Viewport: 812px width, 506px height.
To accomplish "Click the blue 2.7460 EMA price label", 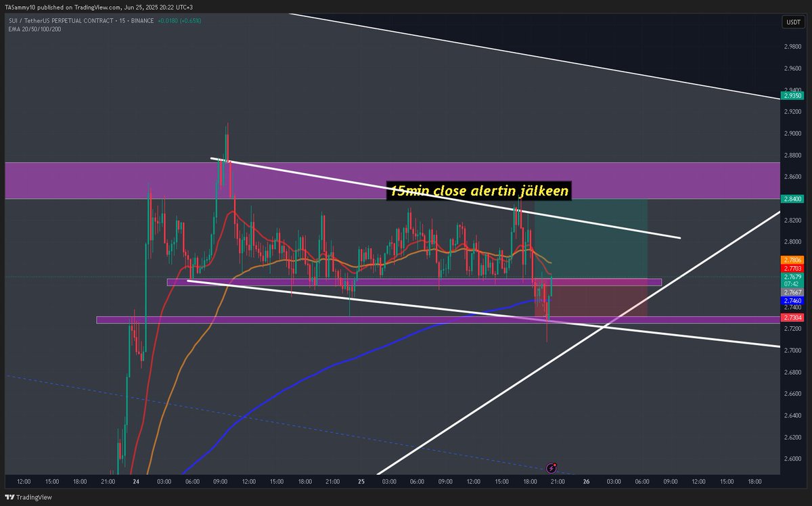I will coord(792,300).
